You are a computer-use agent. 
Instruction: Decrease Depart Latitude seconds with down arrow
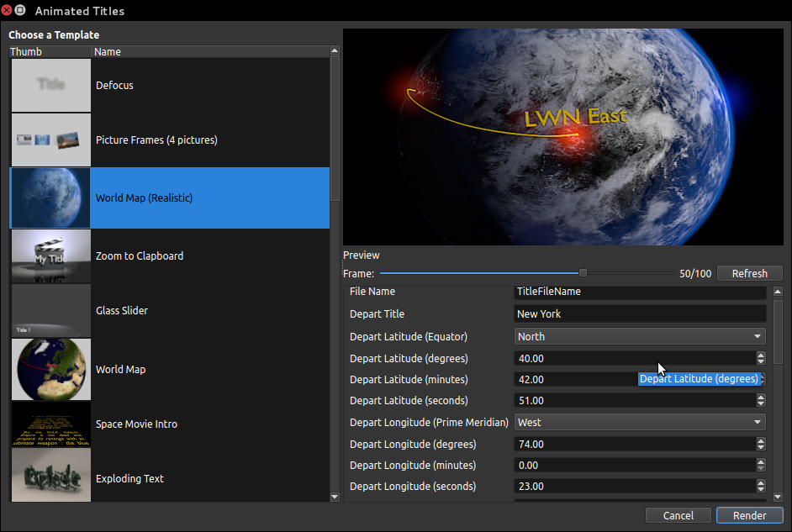tap(760, 404)
